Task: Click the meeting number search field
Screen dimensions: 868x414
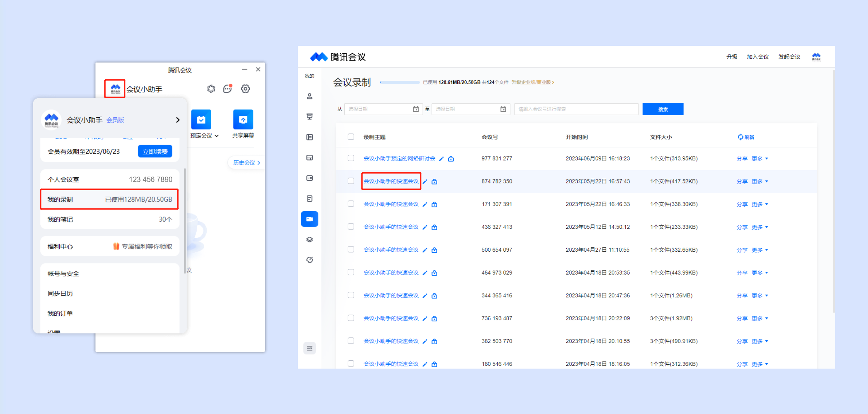Action: (576, 109)
